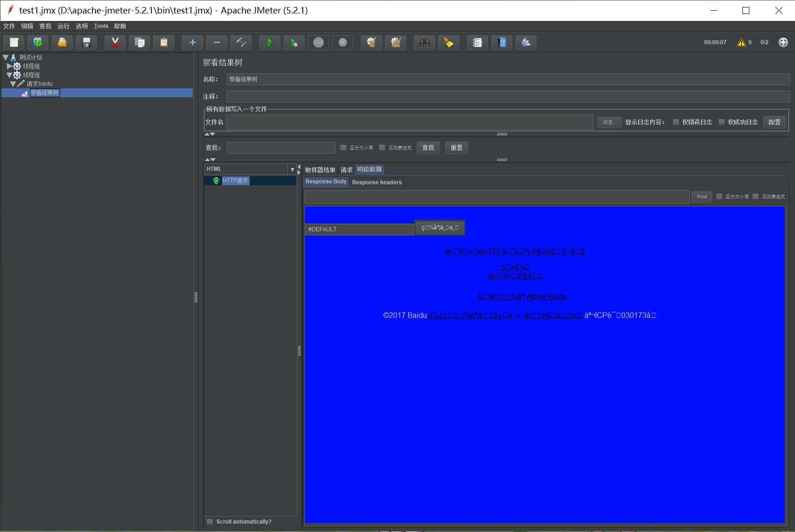This screenshot has height=532, width=795.
Task: Click collapse arrows below the 查找 row
Action: tap(210, 160)
